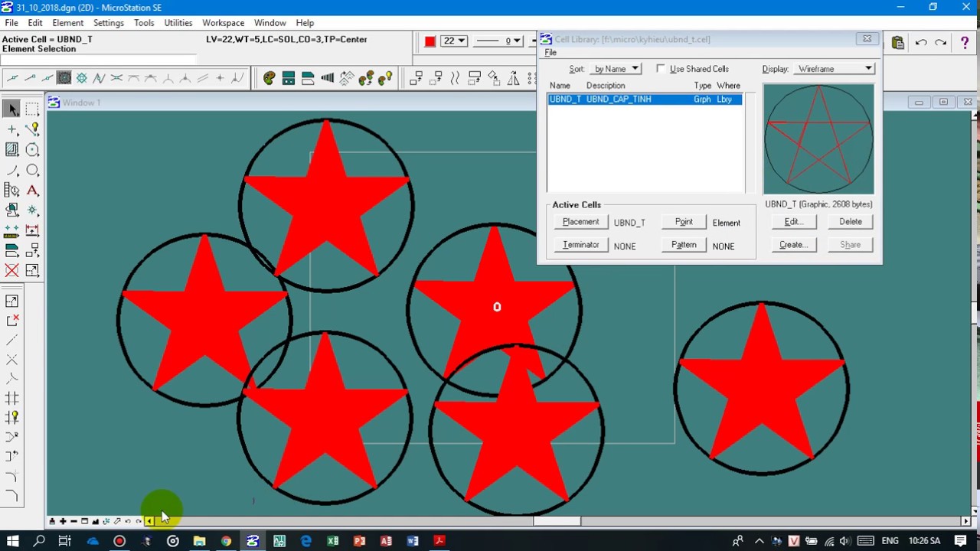Activate the Place Fence tool
The height and width of the screenshot is (551, 980).
click(32, 109)
